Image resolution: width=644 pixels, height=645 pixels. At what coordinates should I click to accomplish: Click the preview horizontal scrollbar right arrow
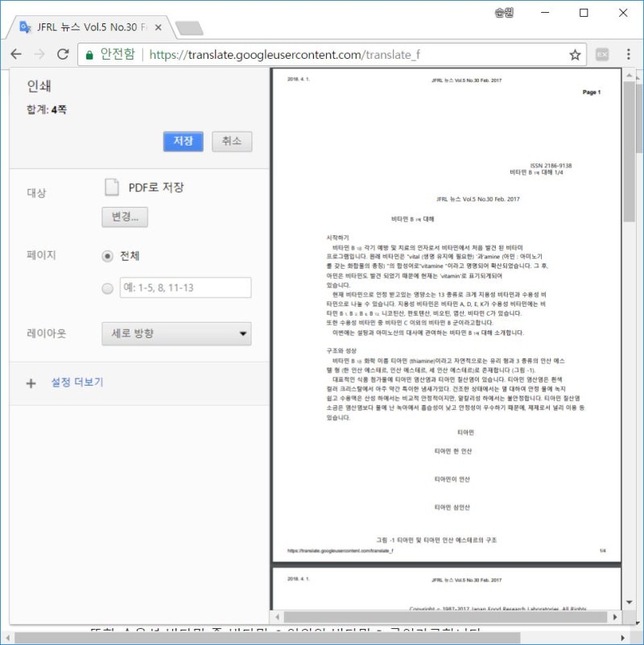coord(615,617)
